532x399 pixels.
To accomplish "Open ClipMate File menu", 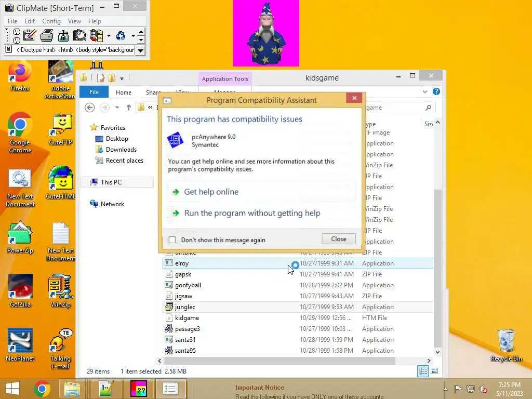I will point(12,21).
